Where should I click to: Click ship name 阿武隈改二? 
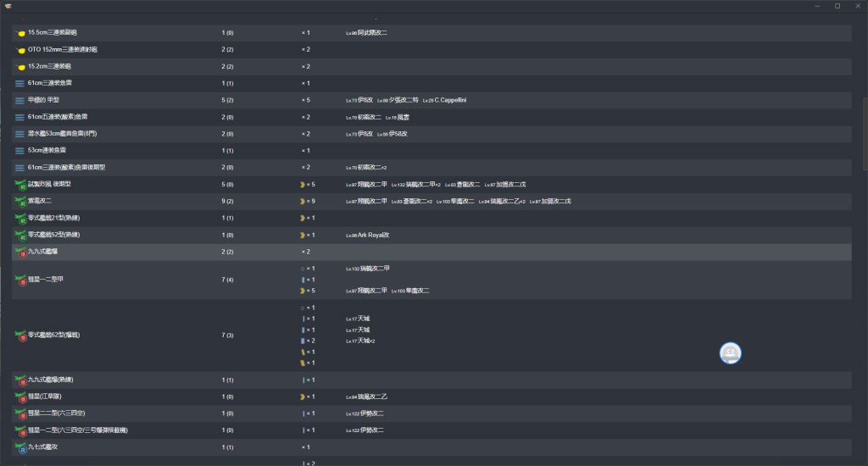click(x=372, y=33)
